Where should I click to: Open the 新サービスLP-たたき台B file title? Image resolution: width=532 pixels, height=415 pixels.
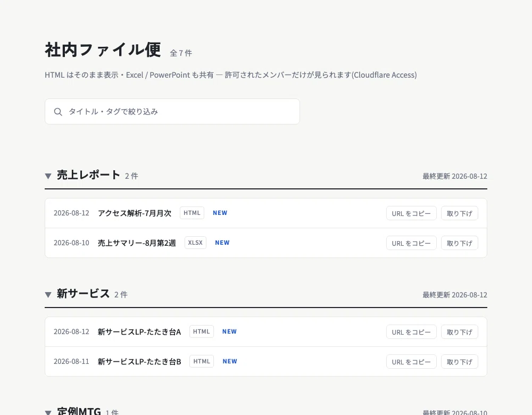(139, 362)
